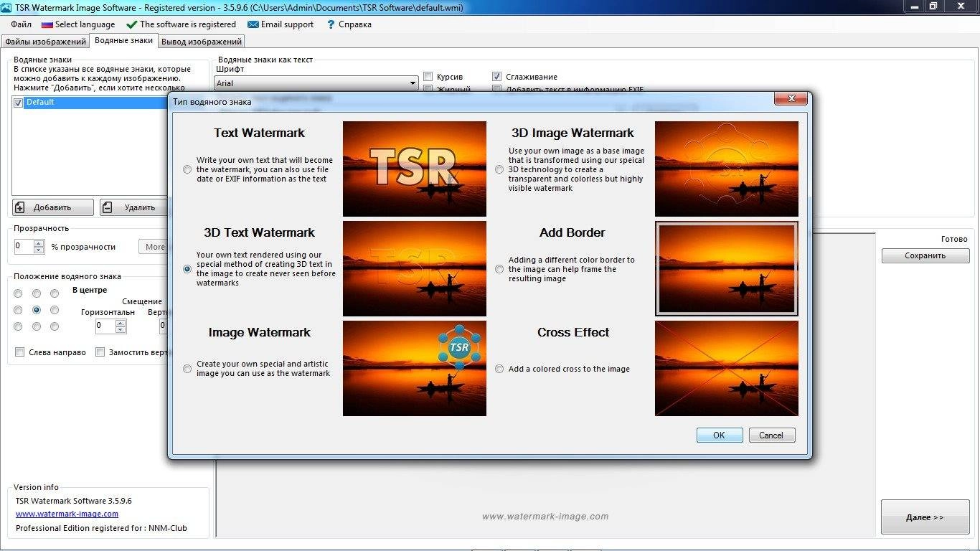
Task: Click Cancel in the watermark type dialog
Action: pos(772,435)
